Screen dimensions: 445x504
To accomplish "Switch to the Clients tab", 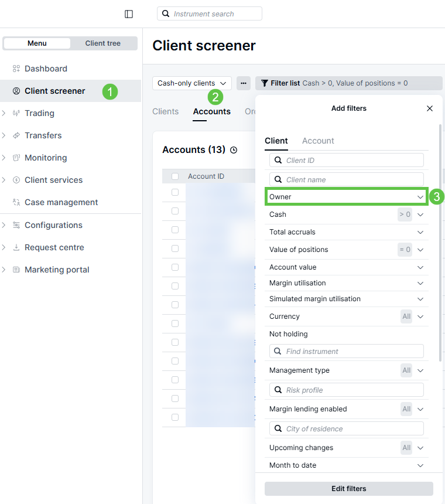I will click(x=165, y=111).
